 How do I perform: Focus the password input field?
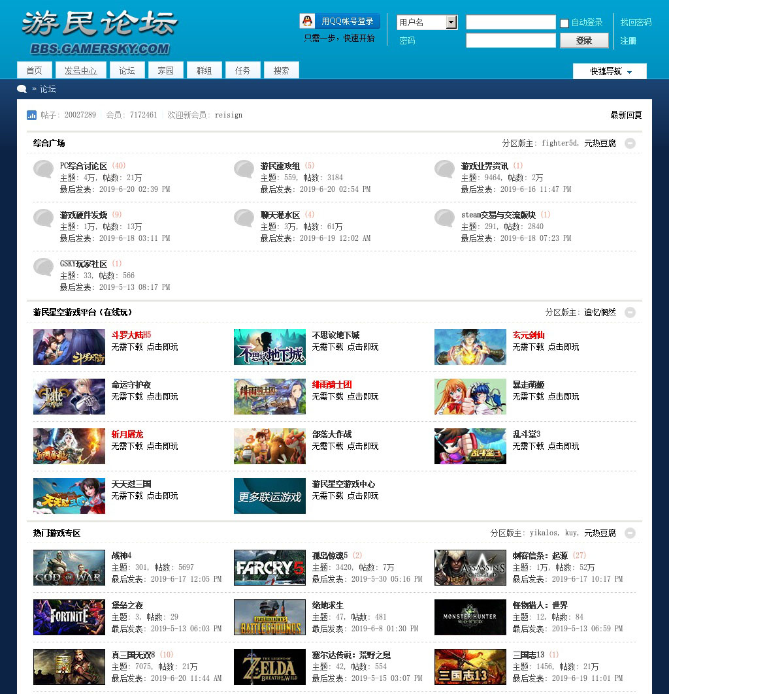[x=510, y=40]
